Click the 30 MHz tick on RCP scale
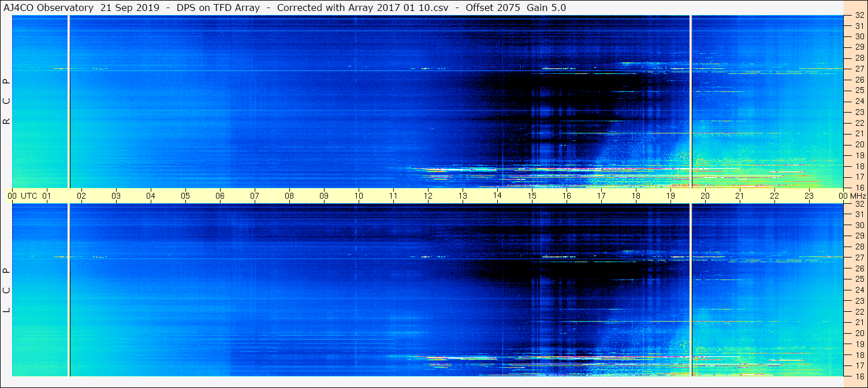Viewport: 868px width, 388px height. (859, 36)
